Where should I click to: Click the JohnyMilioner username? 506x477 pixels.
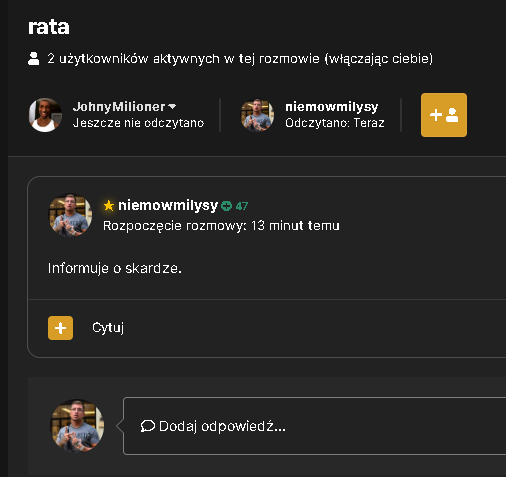[x=119, y=107]
